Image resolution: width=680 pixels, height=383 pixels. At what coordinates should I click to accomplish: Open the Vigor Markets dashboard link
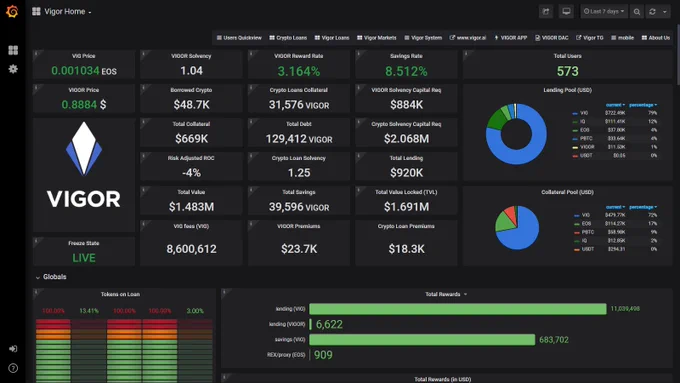376,38
